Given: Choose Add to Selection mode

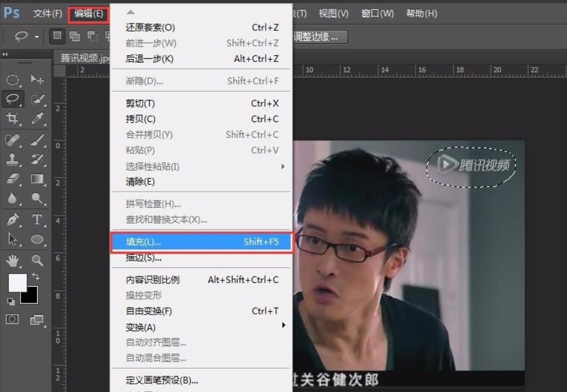Looking at the screenshot, I should click(75, 36).
